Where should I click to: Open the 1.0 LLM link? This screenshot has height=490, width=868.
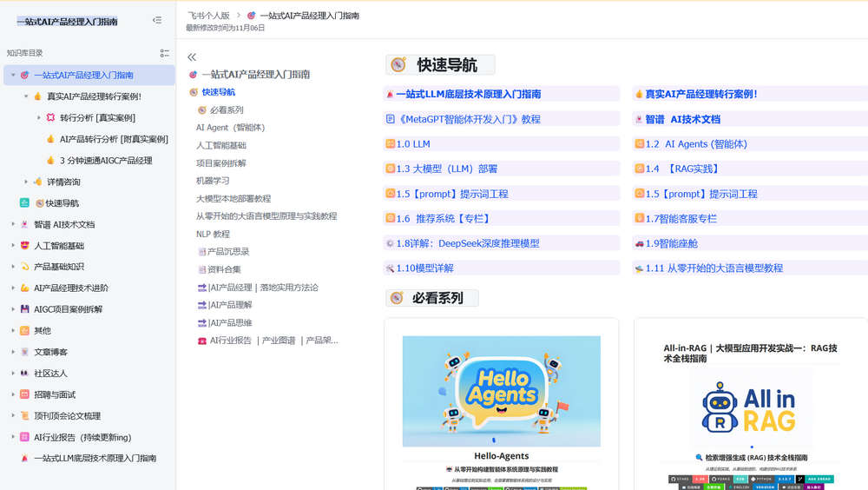point(413,144)
